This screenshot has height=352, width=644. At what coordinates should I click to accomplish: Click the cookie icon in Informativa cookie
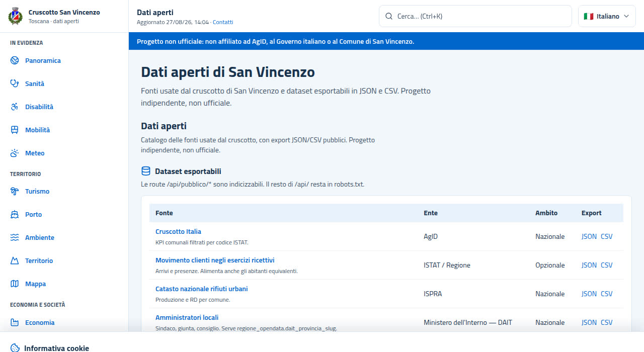point(15,348)
